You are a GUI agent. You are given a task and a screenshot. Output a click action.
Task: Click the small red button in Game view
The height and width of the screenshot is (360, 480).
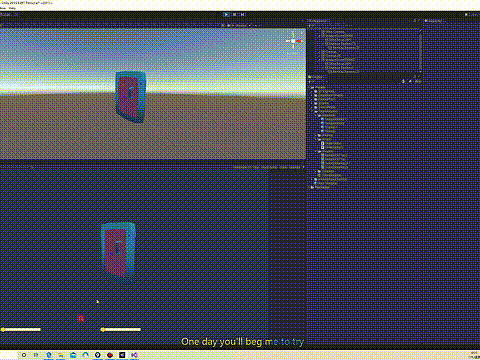pos(81,319)
